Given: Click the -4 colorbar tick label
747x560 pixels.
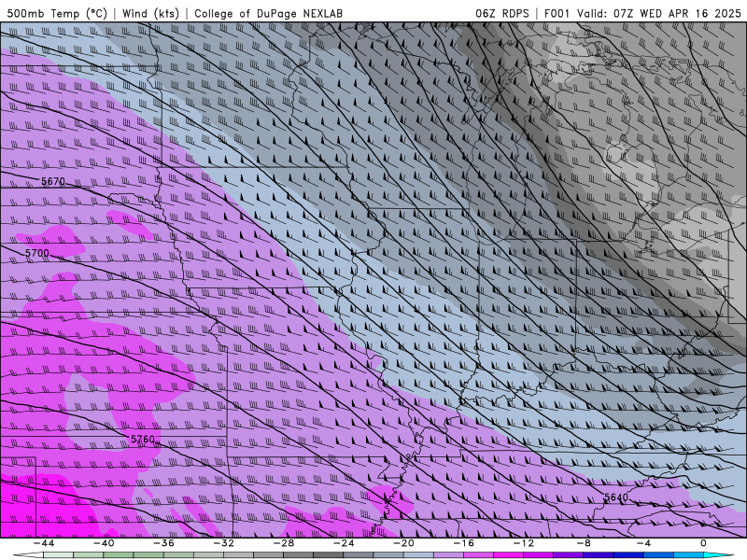Looking at the screenshot, I should click(x=643, y=543).
